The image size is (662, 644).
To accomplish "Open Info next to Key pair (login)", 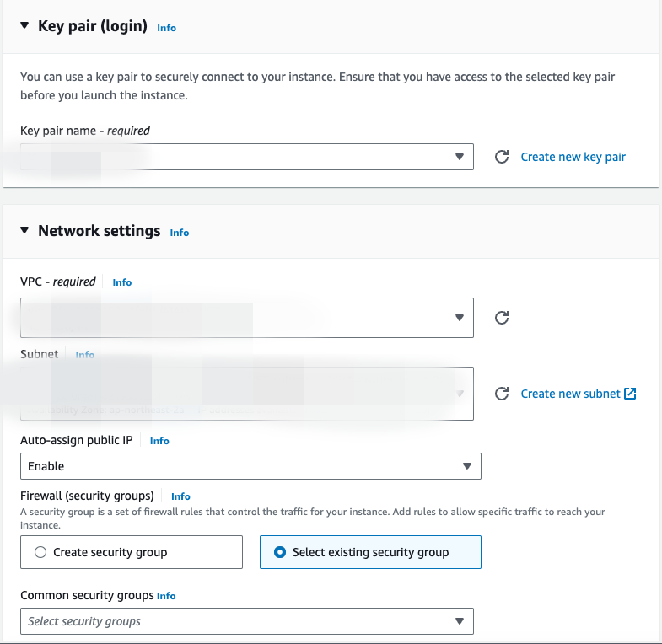I will pyautogui.click(x=167, y=28).
